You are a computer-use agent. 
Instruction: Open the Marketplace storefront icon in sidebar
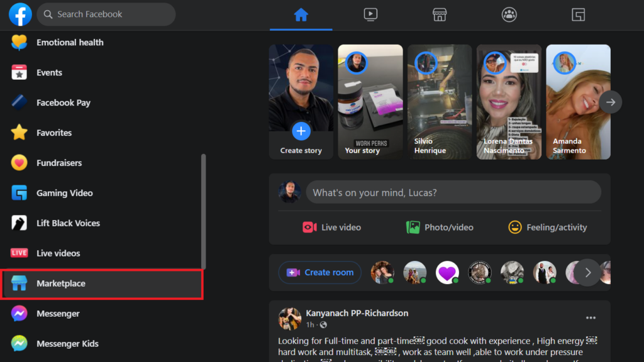(x=19, y=283)
